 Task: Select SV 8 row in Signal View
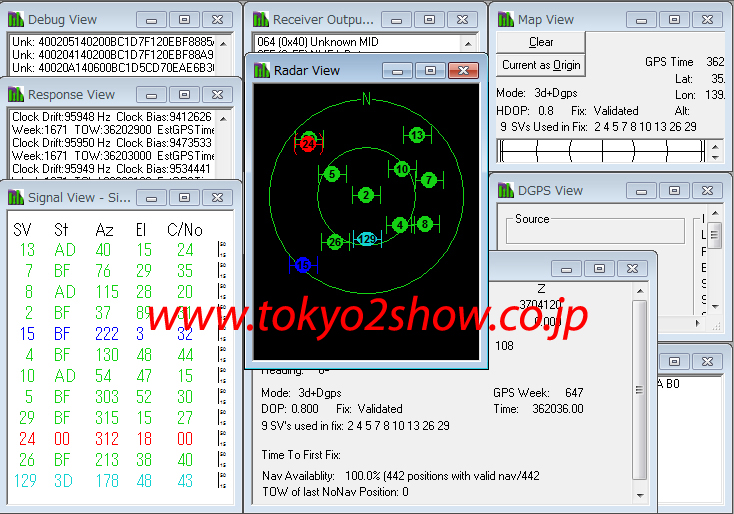(120, 292)
